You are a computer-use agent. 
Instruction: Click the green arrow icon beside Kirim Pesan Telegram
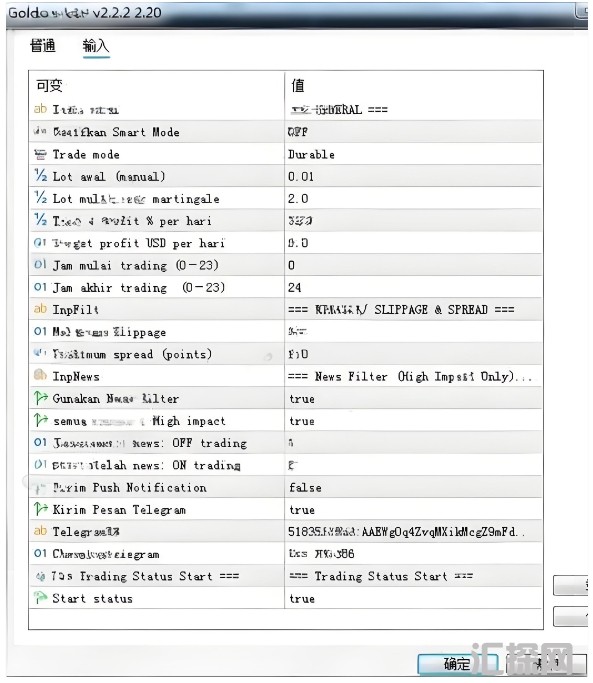coord(41,509)
